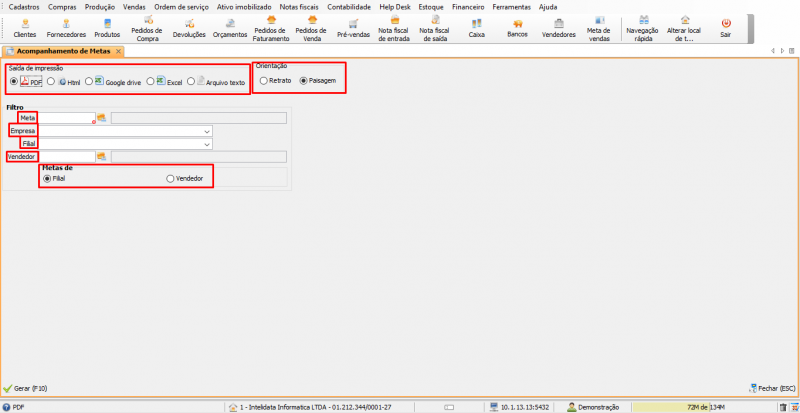800x413 pixels.
Task: Expand the Empresa dropdown
Action: [207, 131]
